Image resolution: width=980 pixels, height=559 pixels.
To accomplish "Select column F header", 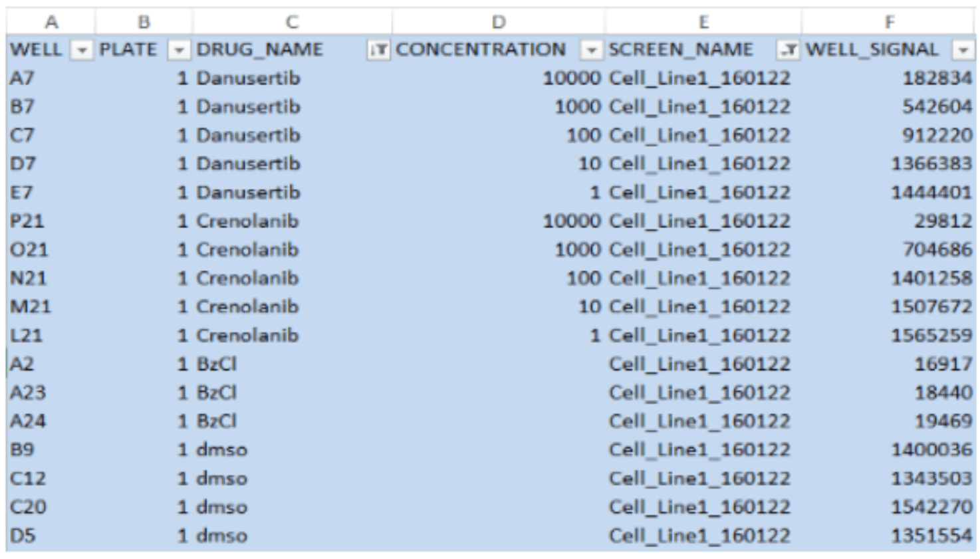I will [x=888, y=22].
